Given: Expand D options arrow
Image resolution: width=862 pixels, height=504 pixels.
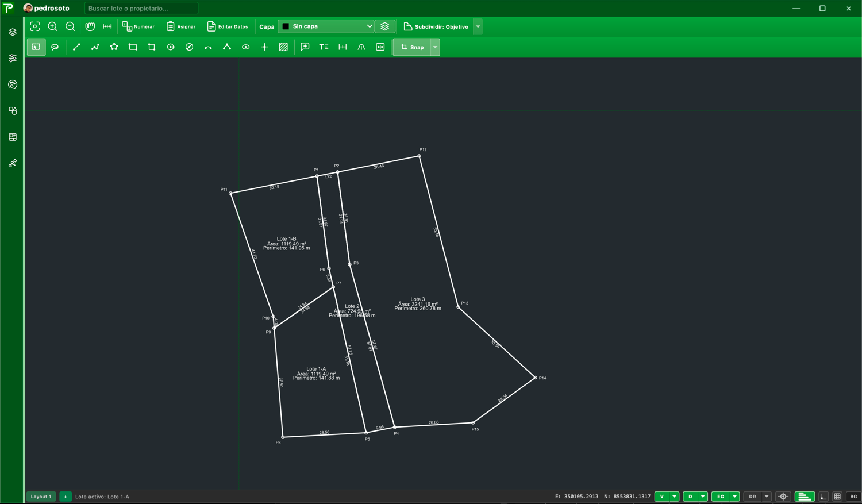Looking at the screenshot, I should click(x=703, y=497).
